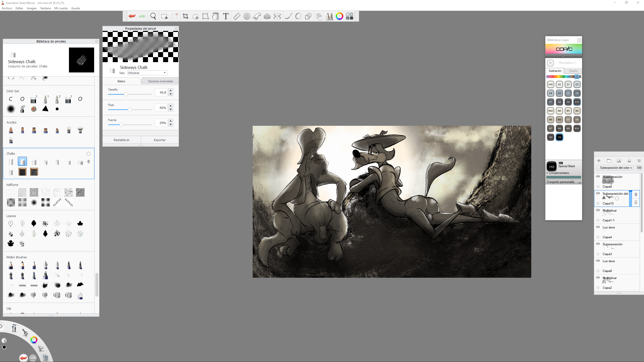Toggle the Symmetry tool in toolbar

(x=277, y=16)
